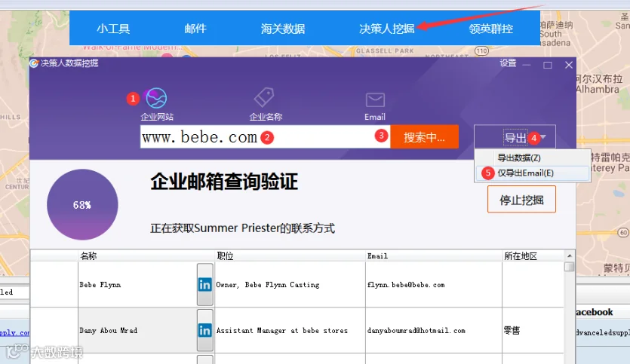Screen dimensions: 630x364
Task: Click the 68% progress circle
Action: [82, 205]
